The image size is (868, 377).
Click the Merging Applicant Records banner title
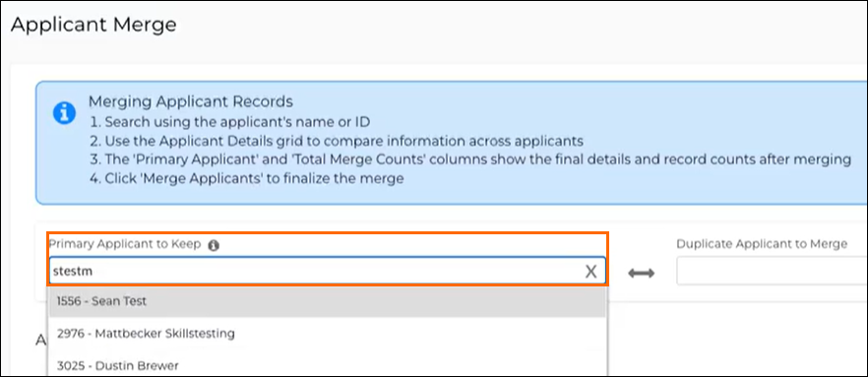[191, 101]
